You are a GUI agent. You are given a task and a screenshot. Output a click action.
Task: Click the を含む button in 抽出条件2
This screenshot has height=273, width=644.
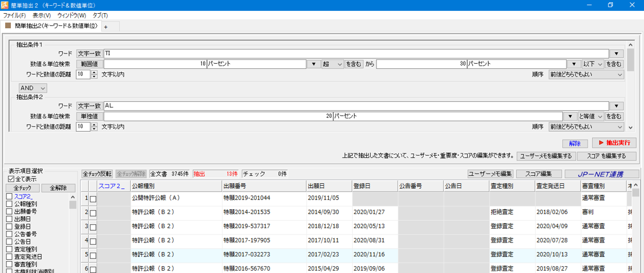pyautogui.click(x=614, y=117)
